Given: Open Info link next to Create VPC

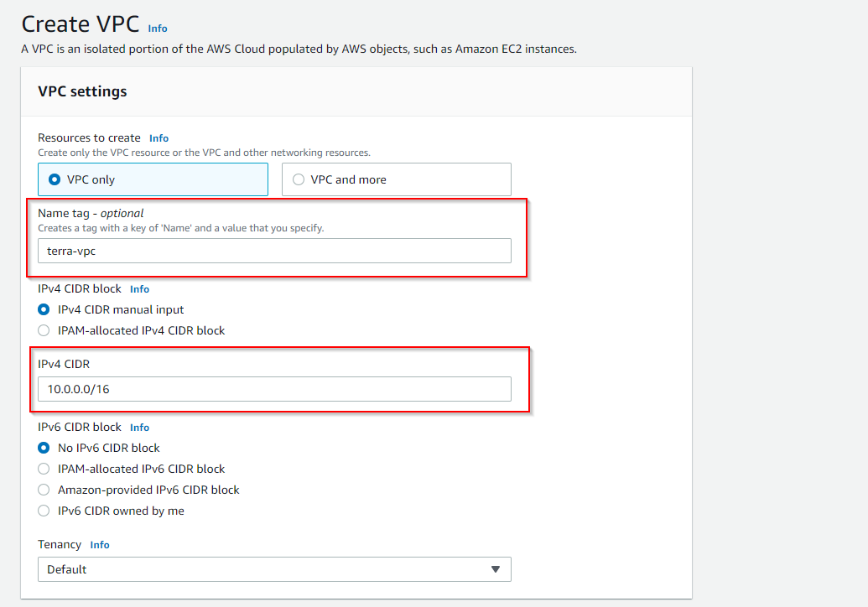Looking at the screenshot, I should 157,29.
